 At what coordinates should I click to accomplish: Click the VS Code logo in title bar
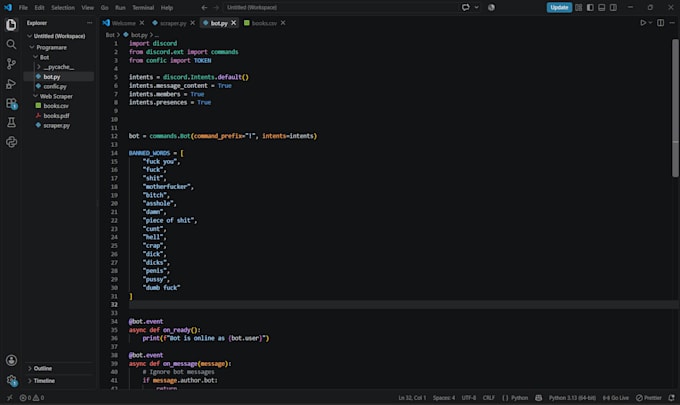8,7
